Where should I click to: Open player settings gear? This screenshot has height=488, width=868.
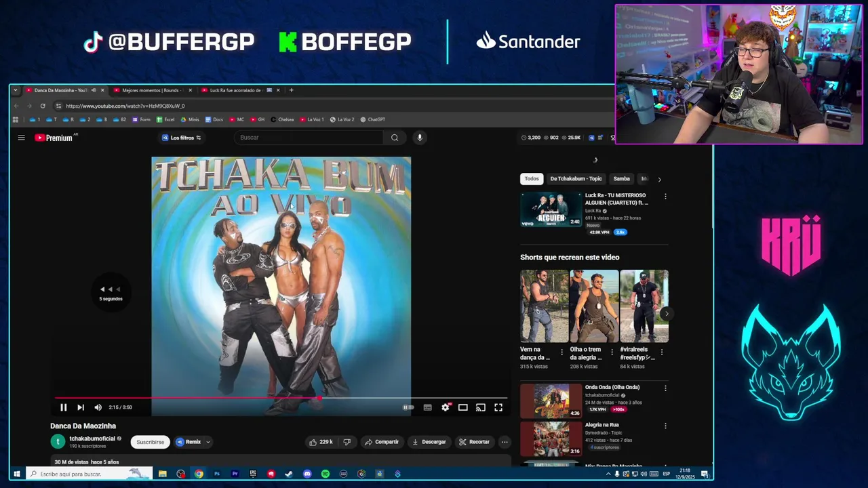click(445, 407)
